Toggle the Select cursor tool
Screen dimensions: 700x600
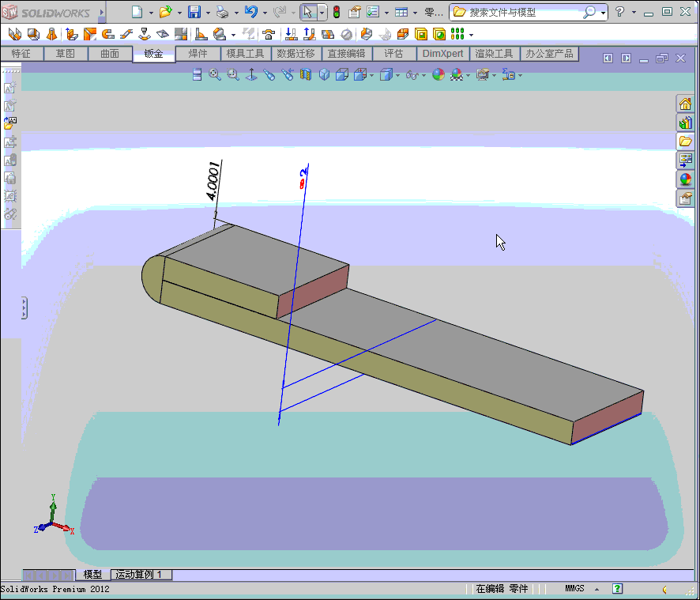[308, 12]
